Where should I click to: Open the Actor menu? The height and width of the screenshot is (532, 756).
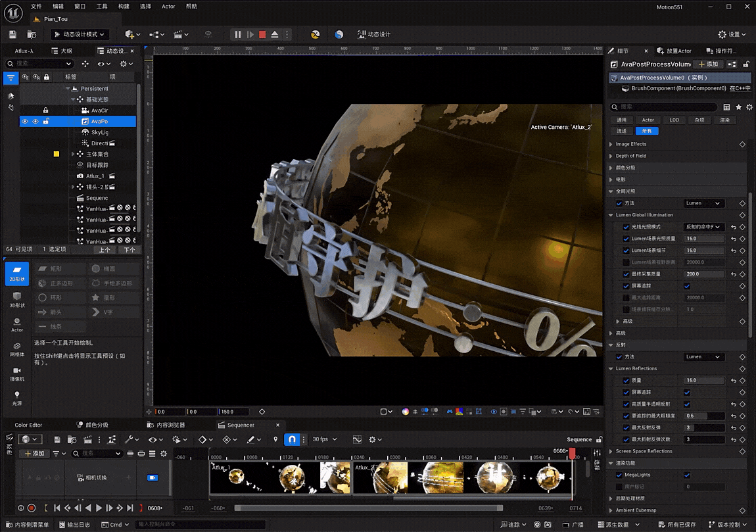pyautogui.click(x=168, y=7)
